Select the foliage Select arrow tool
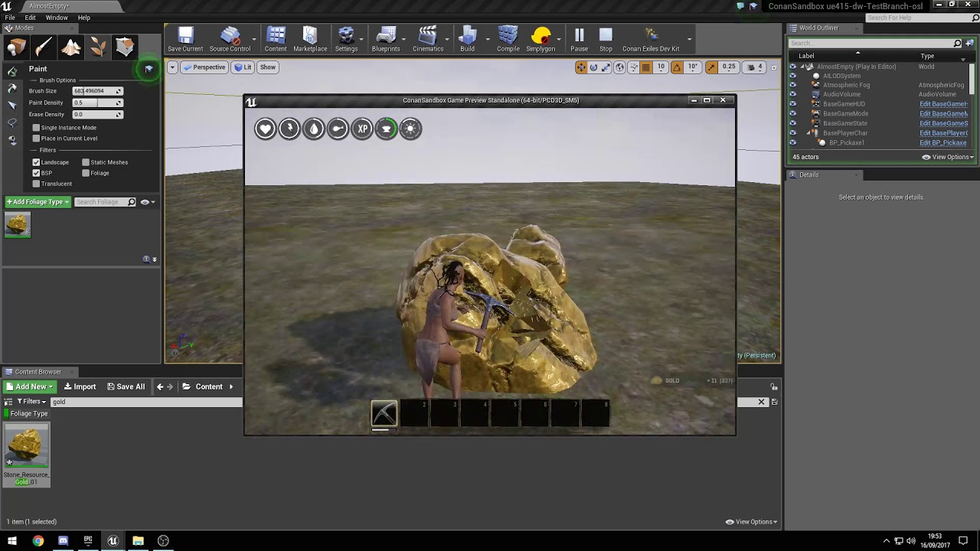980x551 pixels. tap(12, 106)
